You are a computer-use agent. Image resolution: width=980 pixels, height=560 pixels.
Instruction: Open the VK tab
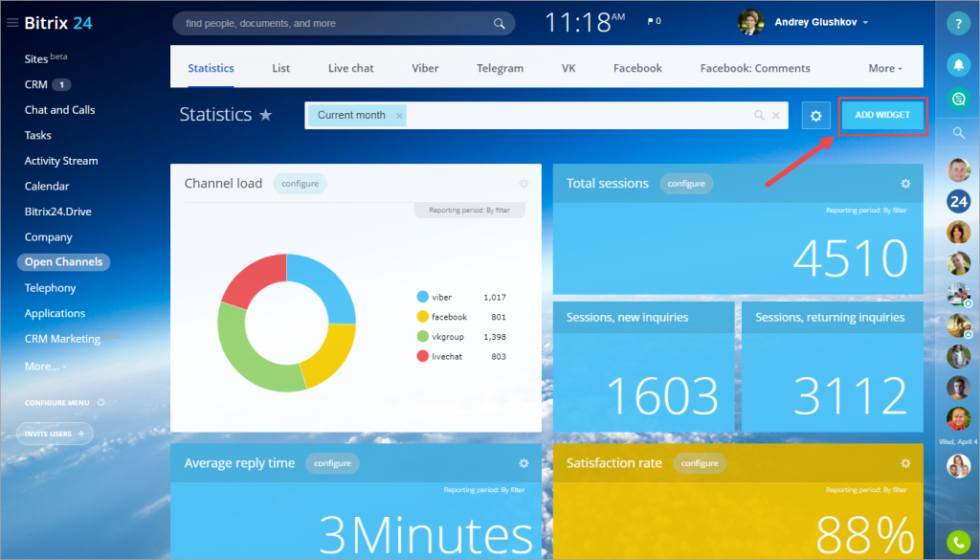pos(568,68)
